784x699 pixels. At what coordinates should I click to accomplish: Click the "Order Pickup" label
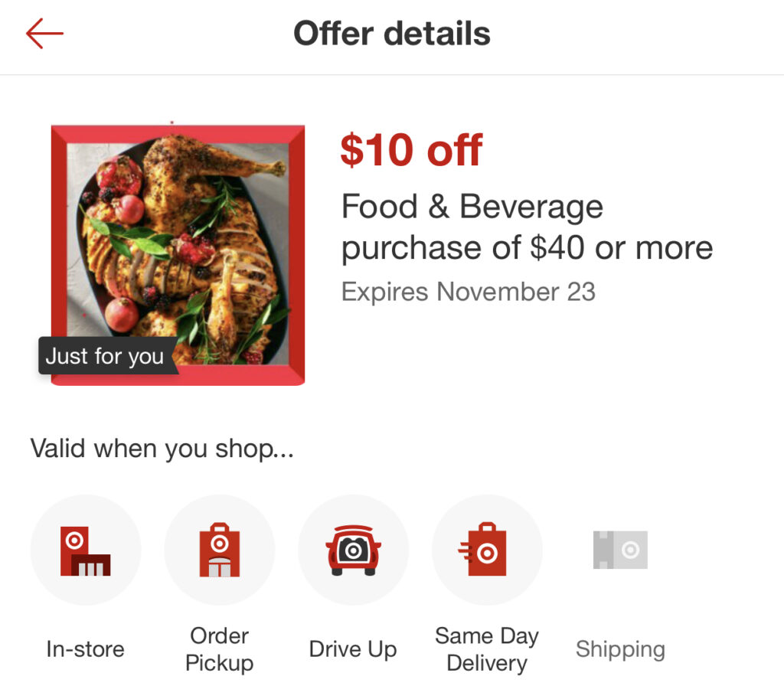tap(219, 649)
